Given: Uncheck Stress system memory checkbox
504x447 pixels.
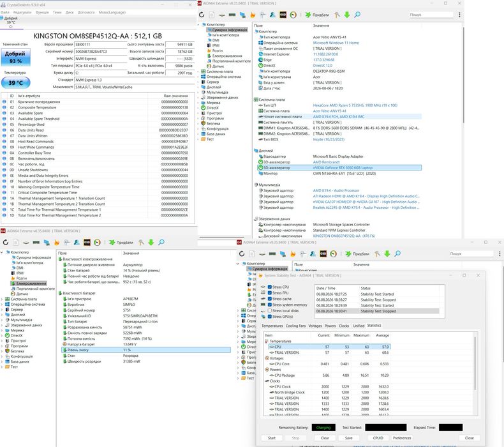Looking at the screenshot, I should coord(270,305).
